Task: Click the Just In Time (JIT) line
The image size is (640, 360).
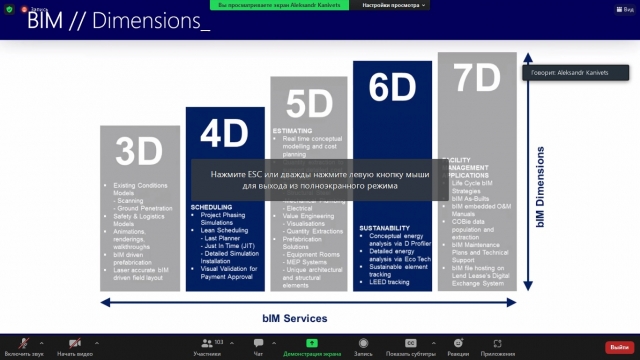Action: 227,246
